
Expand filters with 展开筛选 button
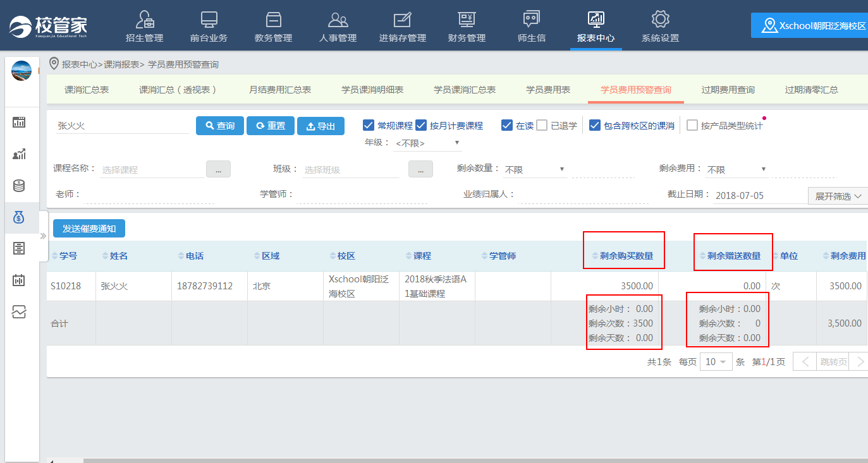(838, 196)
